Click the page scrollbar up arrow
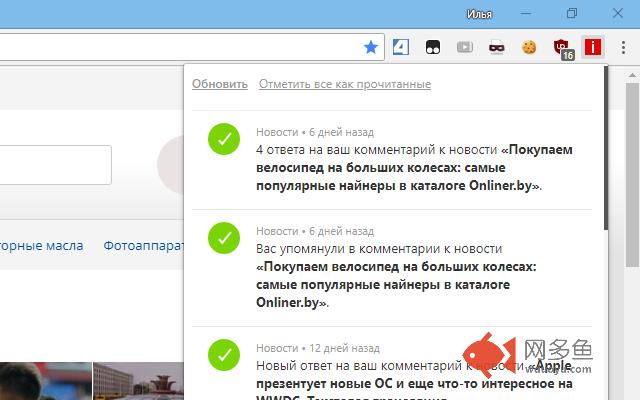Viewport: 640px width, 400px height. tap(632, 75)
